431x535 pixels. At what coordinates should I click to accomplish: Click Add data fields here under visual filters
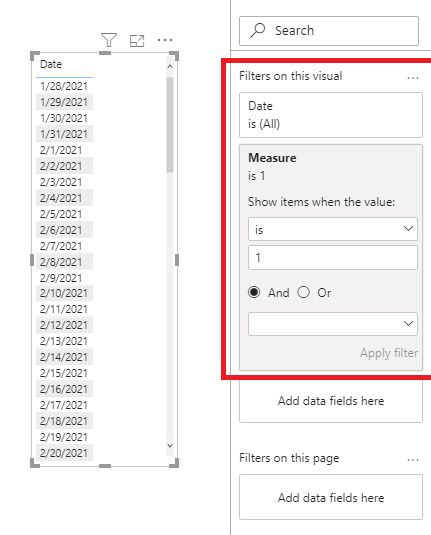point(331,401)
